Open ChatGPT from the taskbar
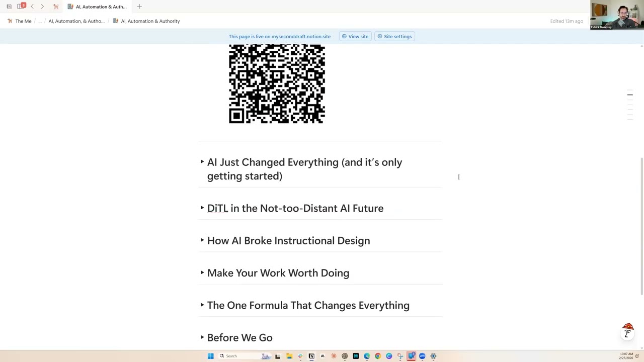644x362 pixels. click(345, 356)
